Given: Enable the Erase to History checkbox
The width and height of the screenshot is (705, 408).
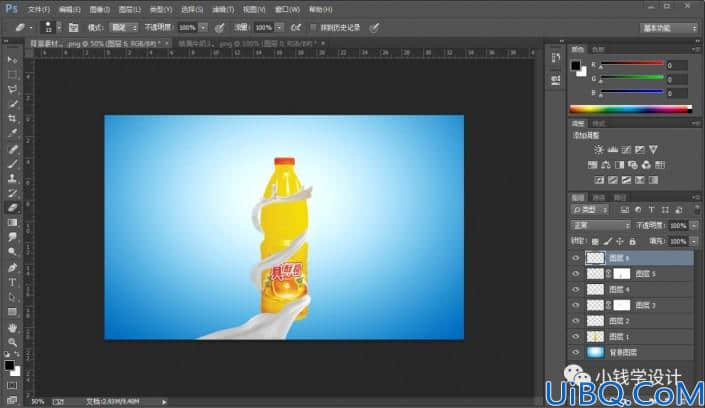Looking at the screenshot, I should click(x=313, y=27).
